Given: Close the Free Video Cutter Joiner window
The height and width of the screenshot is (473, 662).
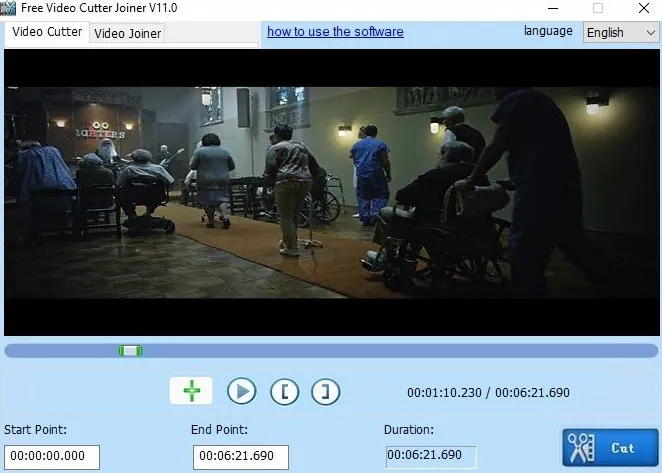Looking at the screenshot, I should pos(644,8).
